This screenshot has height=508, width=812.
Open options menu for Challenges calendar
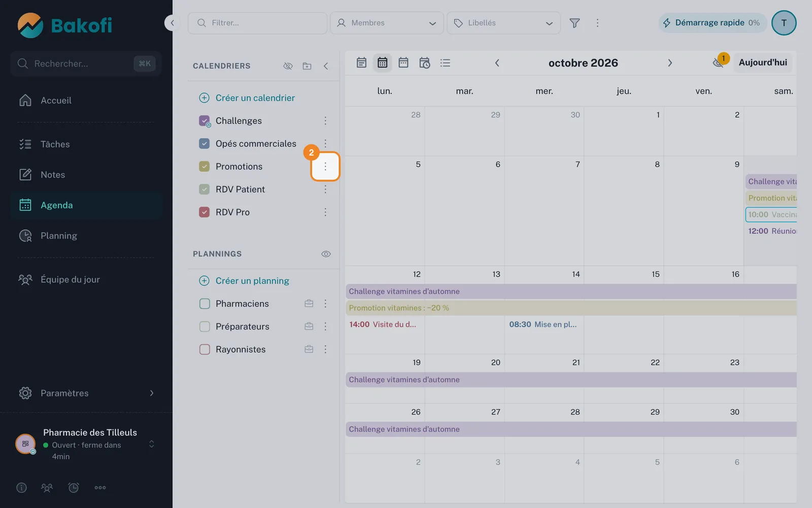point(325,120)
